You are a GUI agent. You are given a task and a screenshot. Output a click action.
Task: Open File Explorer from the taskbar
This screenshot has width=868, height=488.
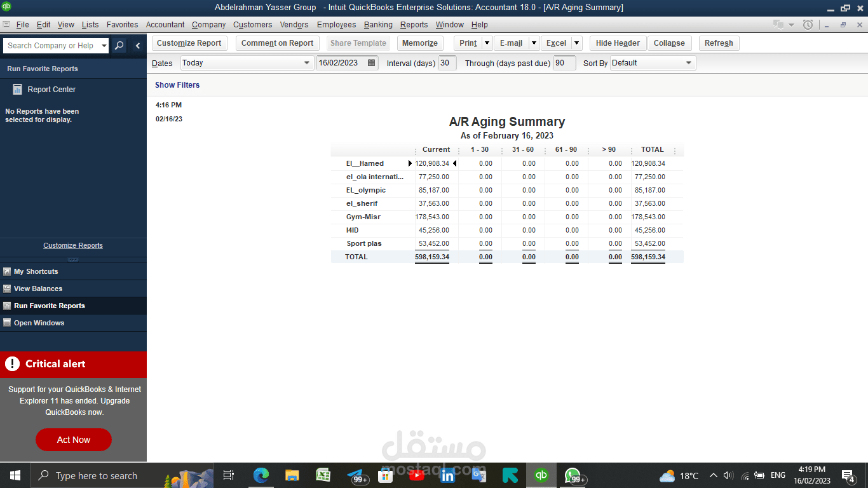(292, 475)
